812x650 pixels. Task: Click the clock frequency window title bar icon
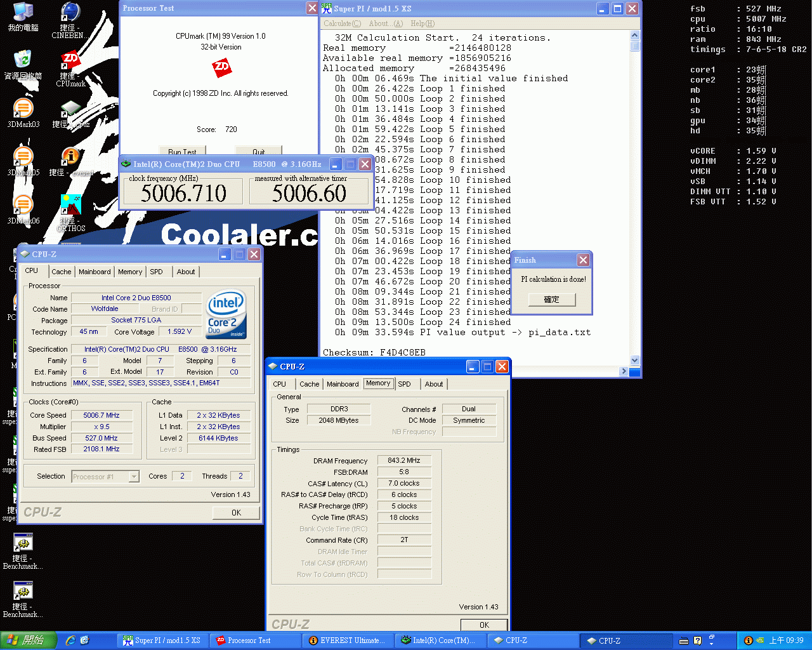coord(126,164)
